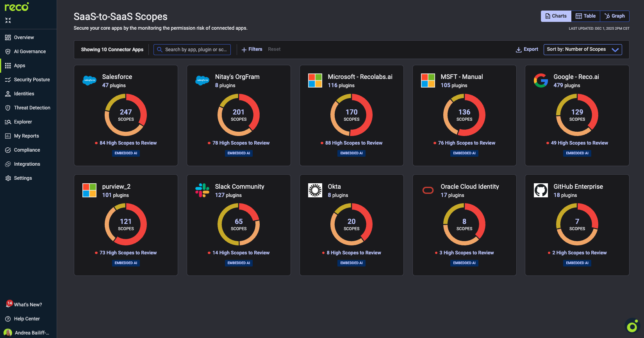Open the Sort by Number of Scopes dropdown
The height and width of the screenshot is (338, 644).
click(583, 50)
